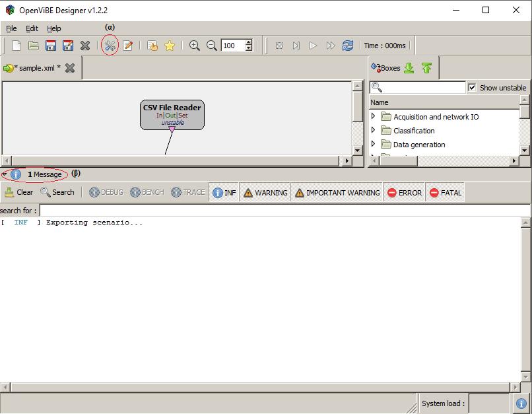Open the File menu
The image size is (532, 414).
[11, 28]
